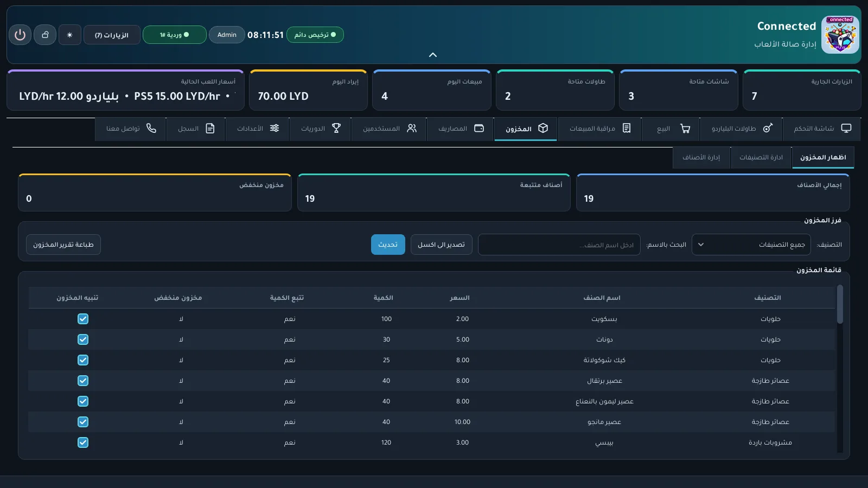
Task: Toggle stock alert checkbox for عصير برتقال
Action: tap(83, 381)
